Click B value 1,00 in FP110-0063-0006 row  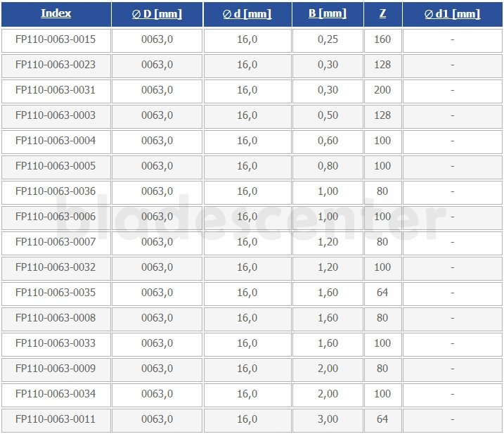click(x=328, y=217)
